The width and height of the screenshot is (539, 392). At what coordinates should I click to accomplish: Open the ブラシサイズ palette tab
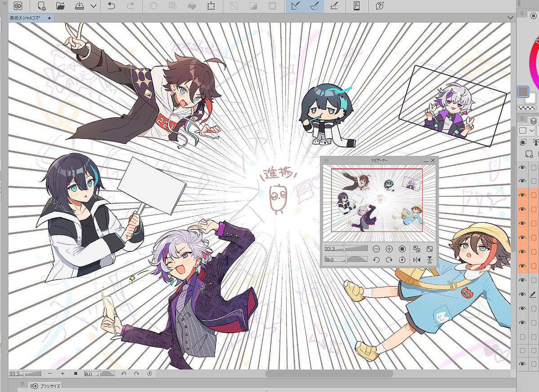[x=44, y=386]
